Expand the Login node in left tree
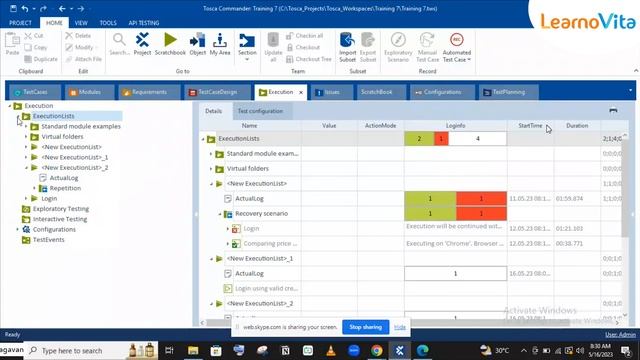The width and height of the screenshot is (640, 360). [27, 198]
